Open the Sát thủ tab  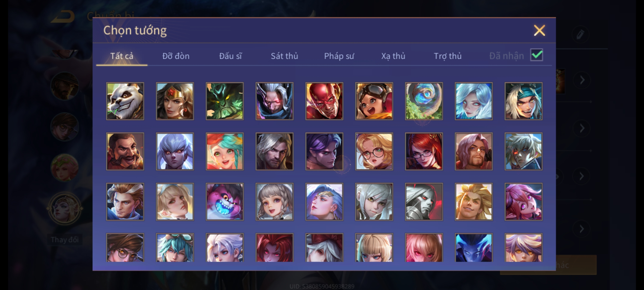284,56
